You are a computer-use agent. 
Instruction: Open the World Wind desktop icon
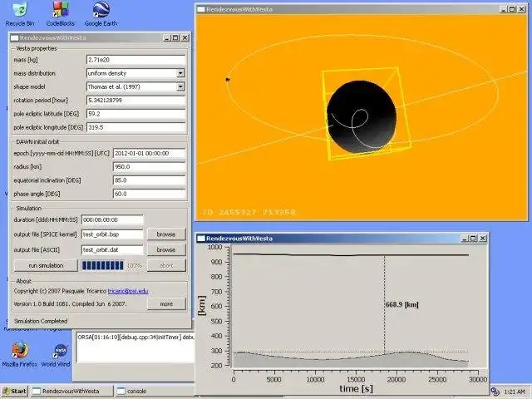tap(61, 349)
